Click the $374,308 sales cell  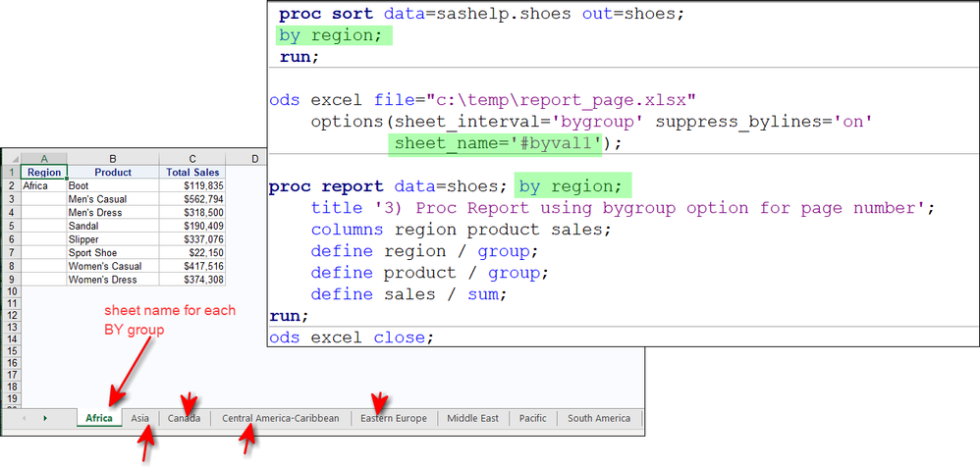coord(191,280)
